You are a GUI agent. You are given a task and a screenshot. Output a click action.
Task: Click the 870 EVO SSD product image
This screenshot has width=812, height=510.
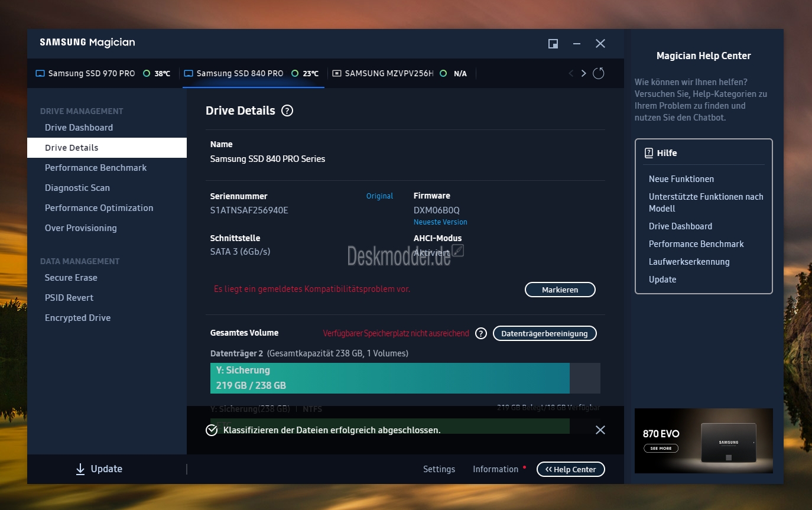(728, 443)
